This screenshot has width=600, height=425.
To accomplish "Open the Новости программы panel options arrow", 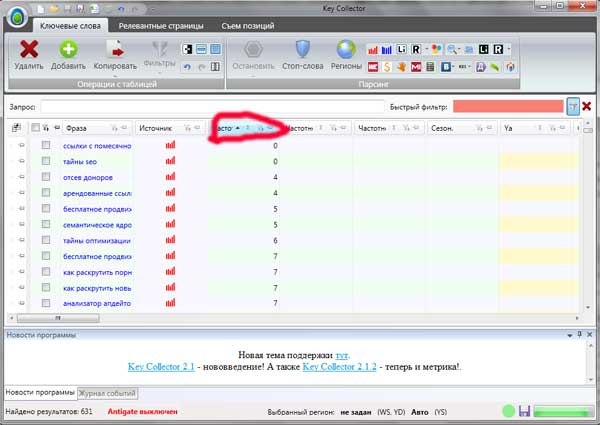I will tap(570, 335).
